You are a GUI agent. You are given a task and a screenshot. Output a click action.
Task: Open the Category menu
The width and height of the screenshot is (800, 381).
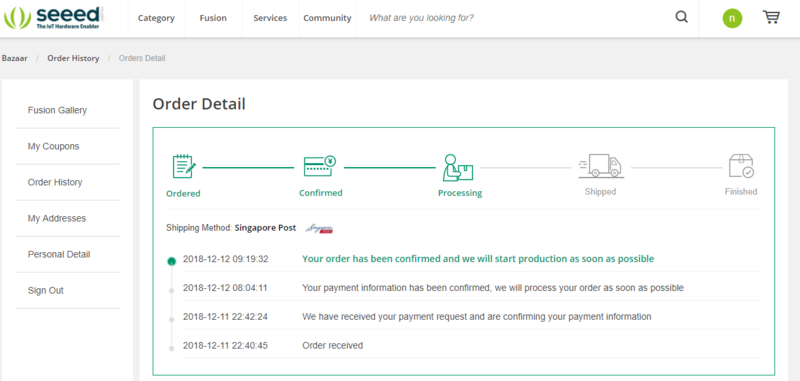point(156,18)
